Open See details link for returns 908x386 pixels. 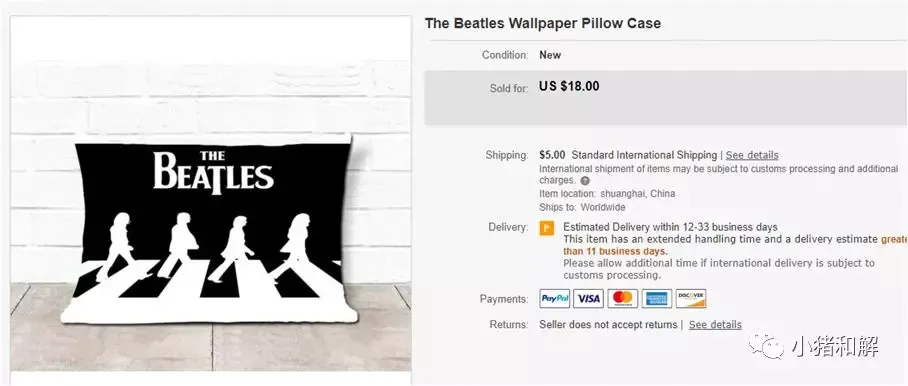click(x=715, y=325)
